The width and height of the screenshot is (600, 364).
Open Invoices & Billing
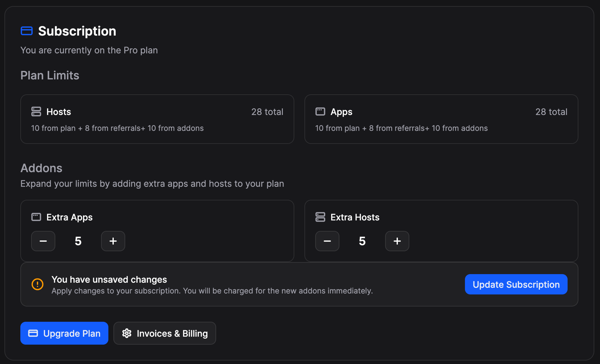tap(165, 333)
